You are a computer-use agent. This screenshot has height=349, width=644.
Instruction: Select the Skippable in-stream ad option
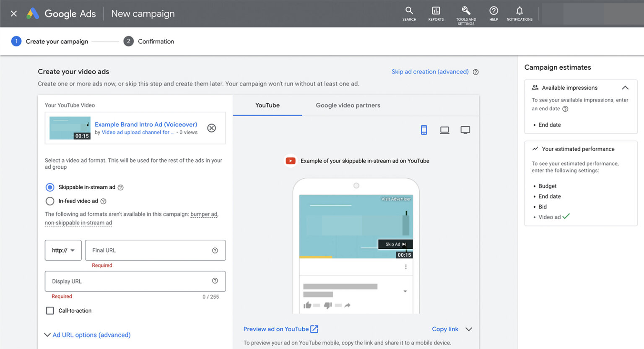(50, 187)
